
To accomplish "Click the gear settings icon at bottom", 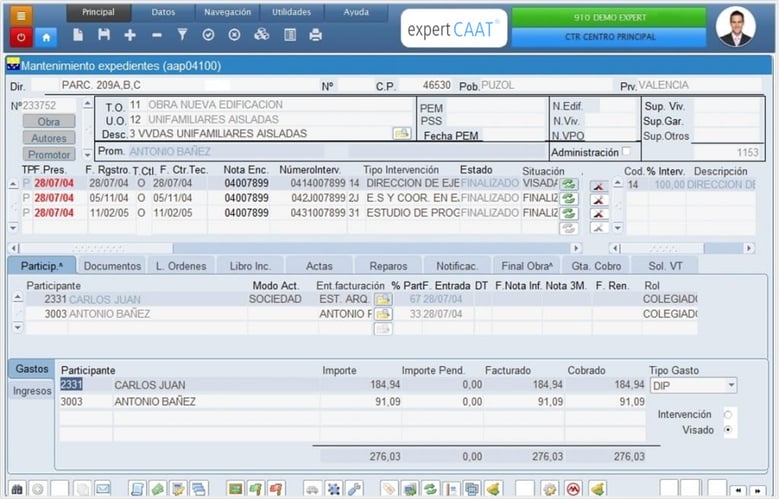I will (x=549, y=490).
